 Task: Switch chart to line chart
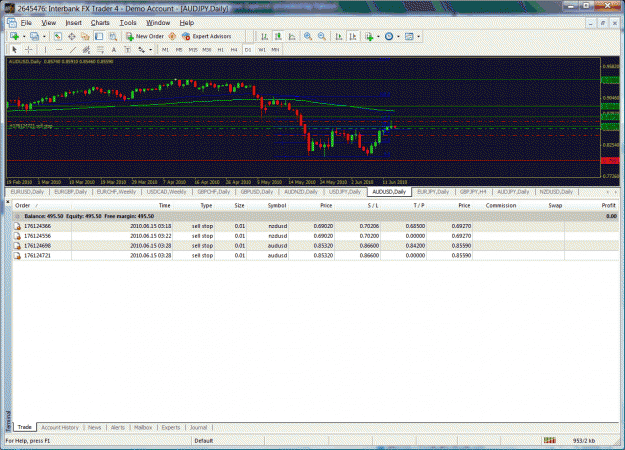[x=292, y=36]
